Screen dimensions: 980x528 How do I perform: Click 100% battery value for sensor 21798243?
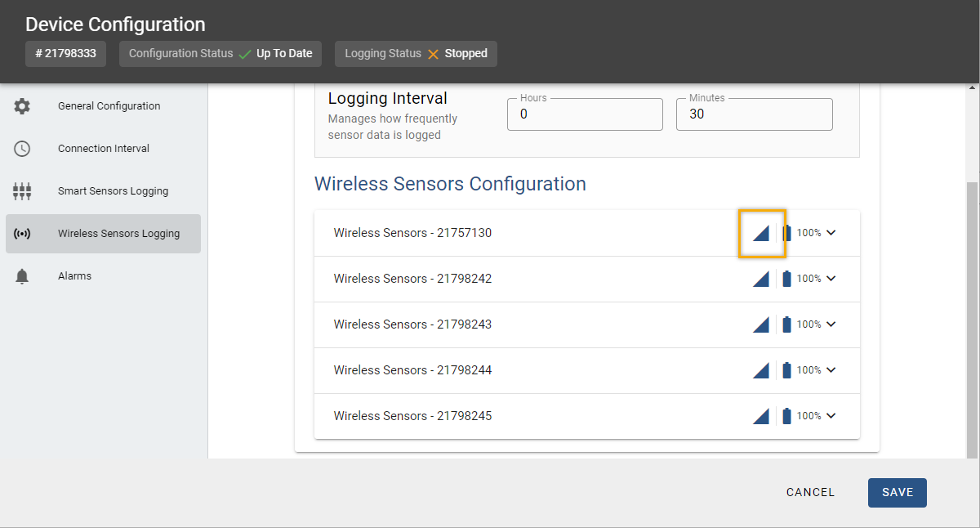click(809, 324)
